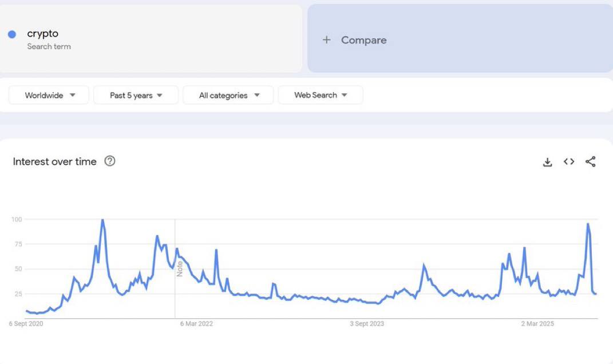Expand the Past 5 years dropdown

[136, 95]
